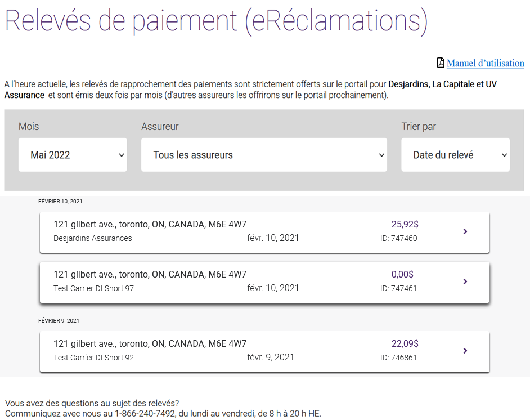The image size is (530, 420).
Task: Expand the Assureur dropdown Tous les assureurs
Action: point(264,154)
